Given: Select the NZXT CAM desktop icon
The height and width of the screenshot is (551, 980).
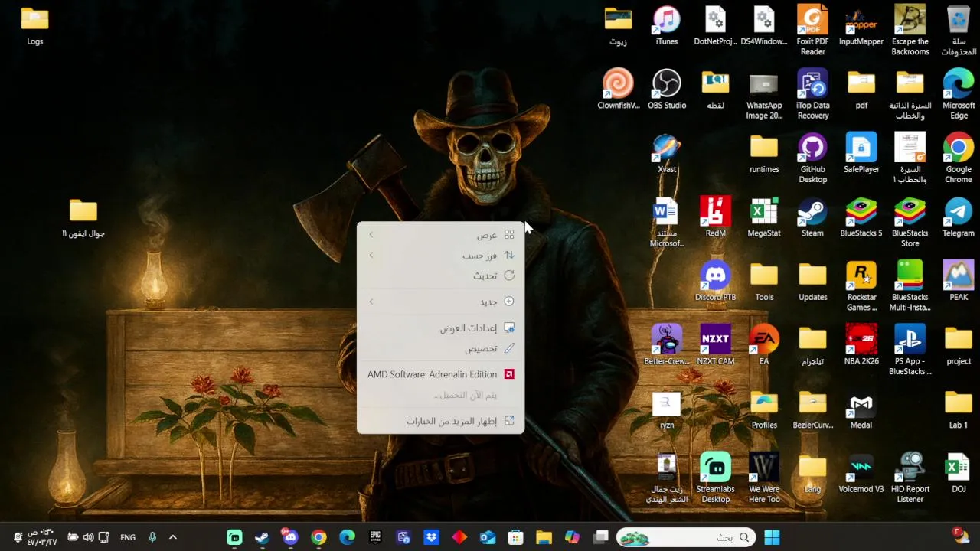Looking at the screenshot, I should [715, 345].
